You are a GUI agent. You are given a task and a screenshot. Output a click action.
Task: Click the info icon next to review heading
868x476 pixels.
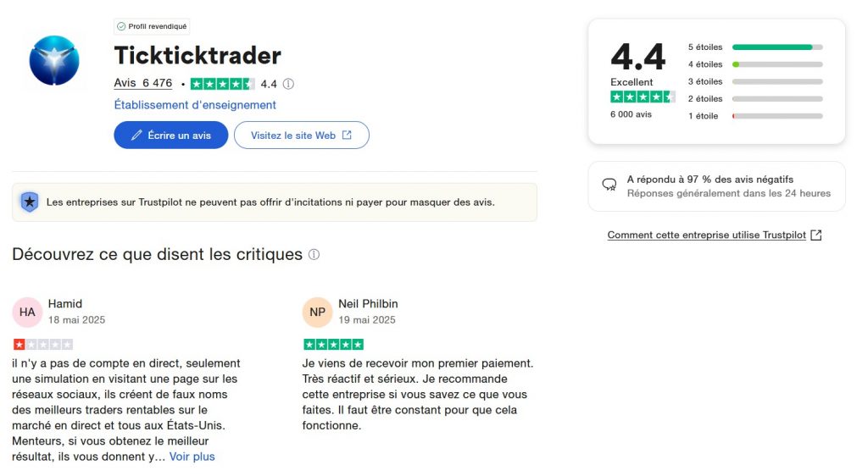coord(314,254)
